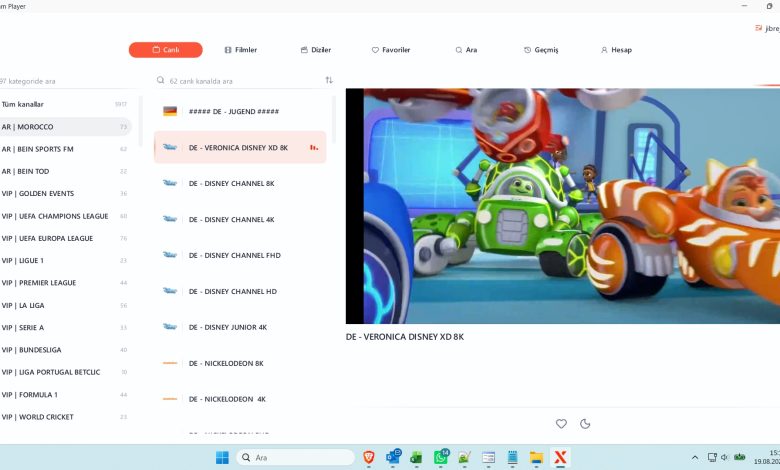Select VIP | UEFA EUROPA LEAGUE category
Screen dimensions: 780x470
(65, 238)
